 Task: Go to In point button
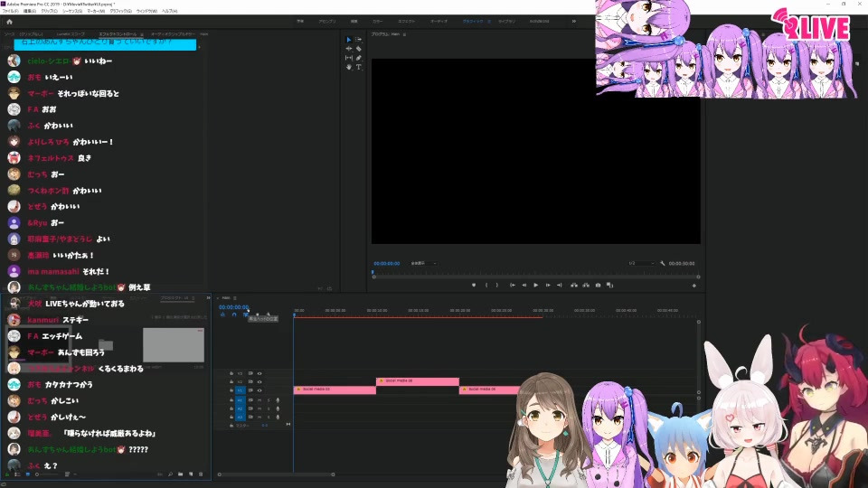coord(512,285)
